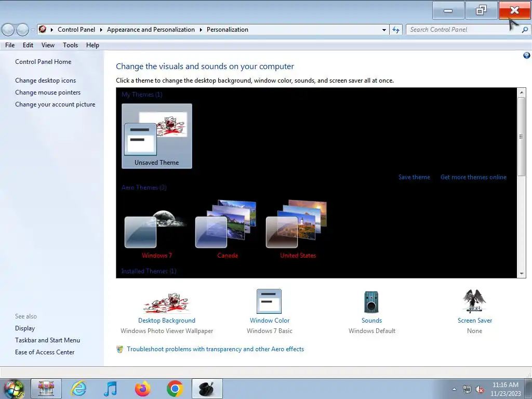532x399 pixels.
Task: Click the Search Control Panel field
Action: point(463,30)
